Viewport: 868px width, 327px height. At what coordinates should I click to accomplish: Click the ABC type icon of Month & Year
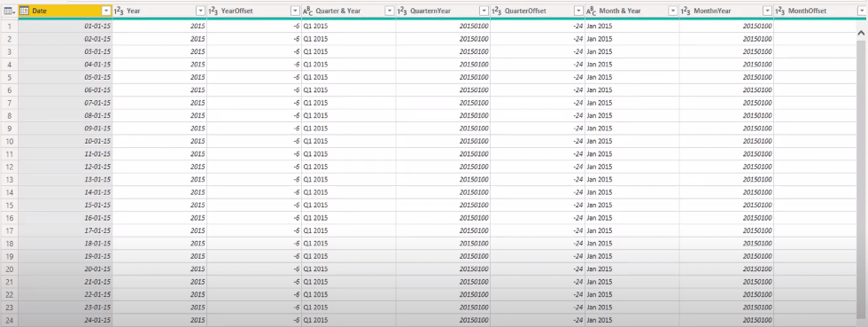(592, 12)
